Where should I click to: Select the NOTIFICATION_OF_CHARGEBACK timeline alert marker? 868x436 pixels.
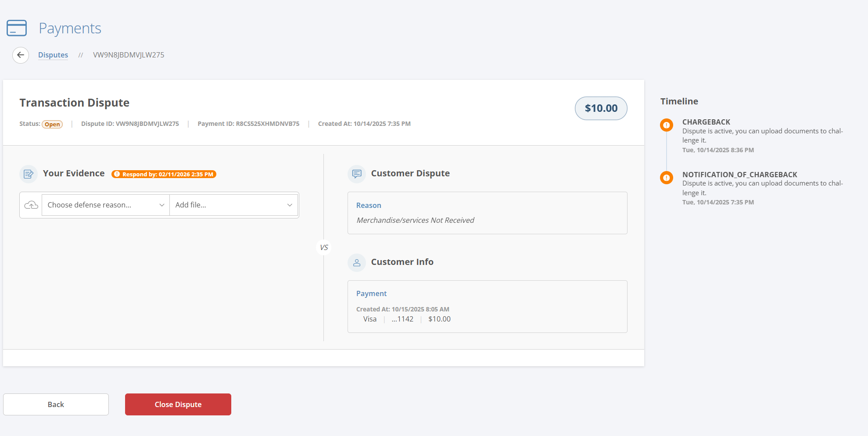(667, 178)
